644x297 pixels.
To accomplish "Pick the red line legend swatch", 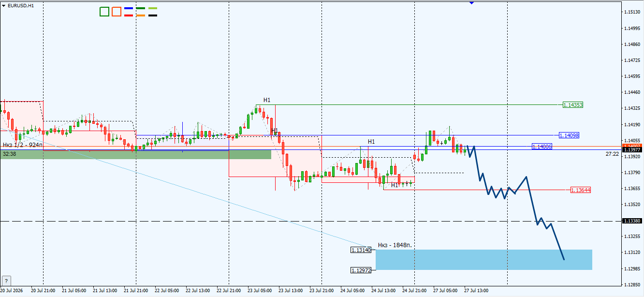I will tap(129, 15).
